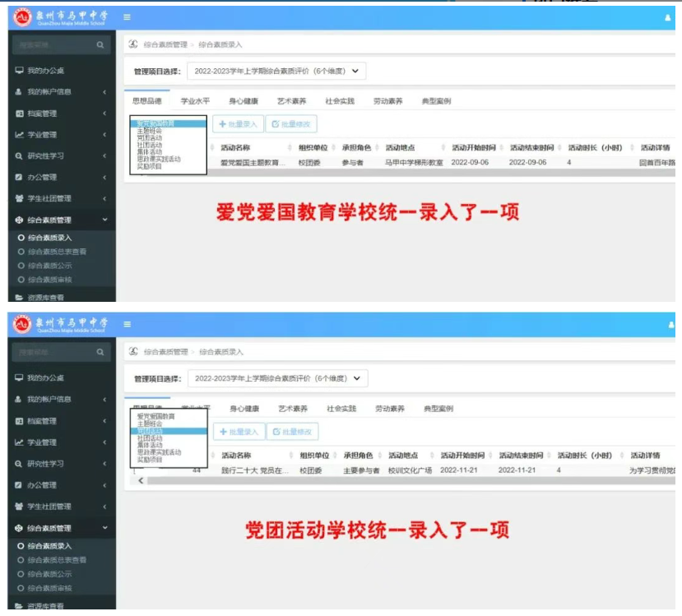682x616 pixels.
Task: Click 批量录入 button in upper screenshot
Action: click(x=238, y=124)
